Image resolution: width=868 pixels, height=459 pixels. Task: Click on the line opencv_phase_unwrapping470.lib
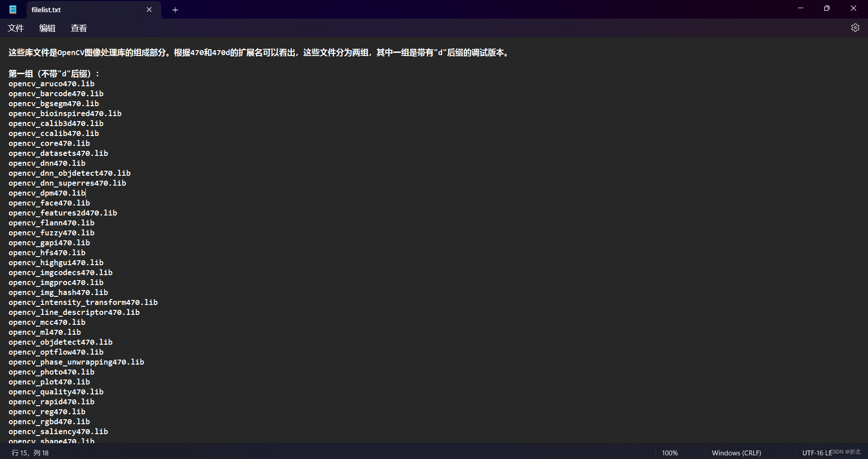(76, 362)
